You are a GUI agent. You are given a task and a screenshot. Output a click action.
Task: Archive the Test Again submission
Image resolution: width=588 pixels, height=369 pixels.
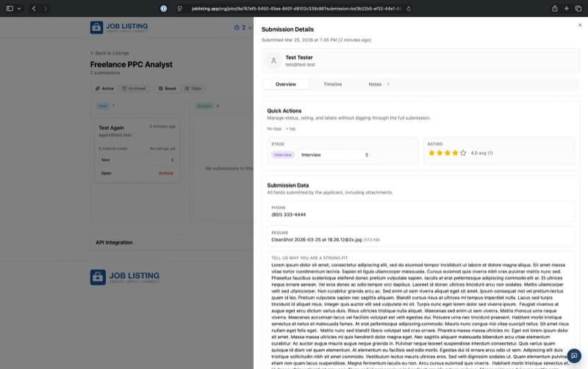[166, 173]
